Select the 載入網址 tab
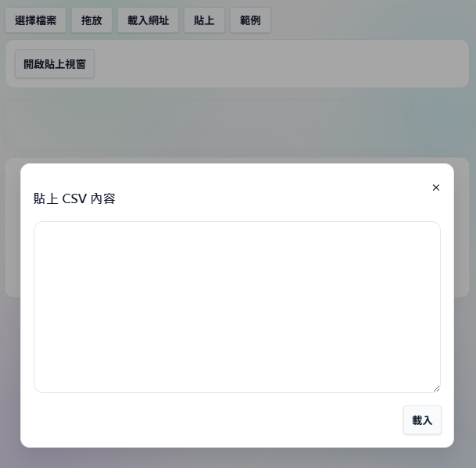476x468 pixels. (x=148, y=20)
